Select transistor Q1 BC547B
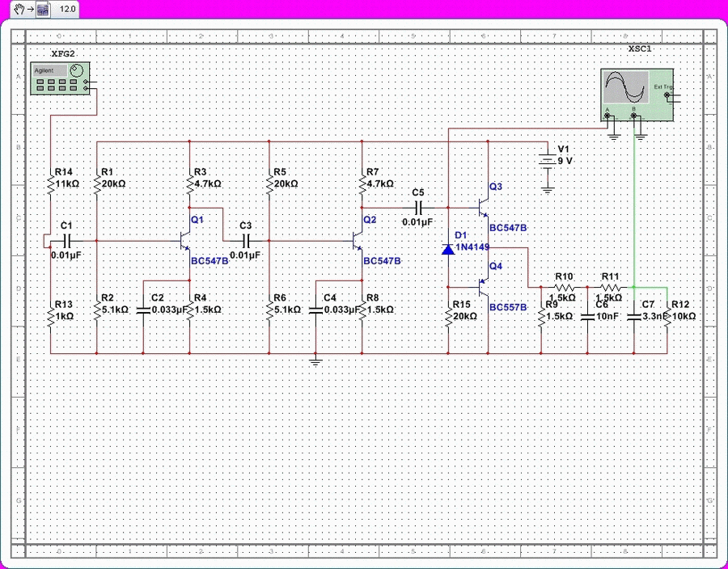Image resolution: width=728 pixels, height=569 pixels. click(x=184, y=241)
